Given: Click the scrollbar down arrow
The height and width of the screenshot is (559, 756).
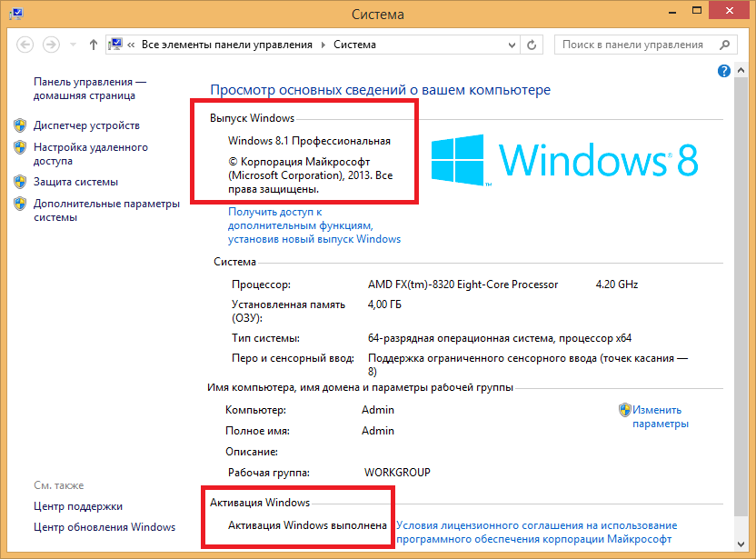Looking at the screenshot, I should pyautogui.click(x=741, y=544).
